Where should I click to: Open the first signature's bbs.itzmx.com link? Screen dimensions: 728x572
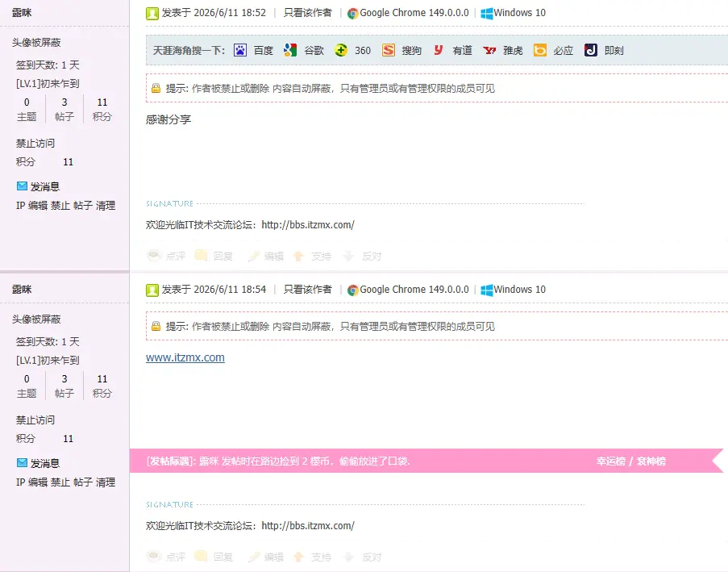[x=308, y=225]
